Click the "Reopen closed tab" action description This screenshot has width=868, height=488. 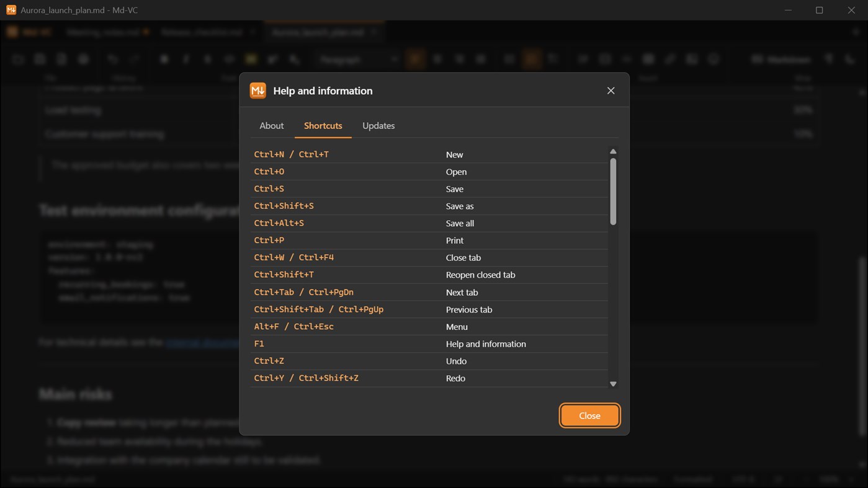pos(480,275)
